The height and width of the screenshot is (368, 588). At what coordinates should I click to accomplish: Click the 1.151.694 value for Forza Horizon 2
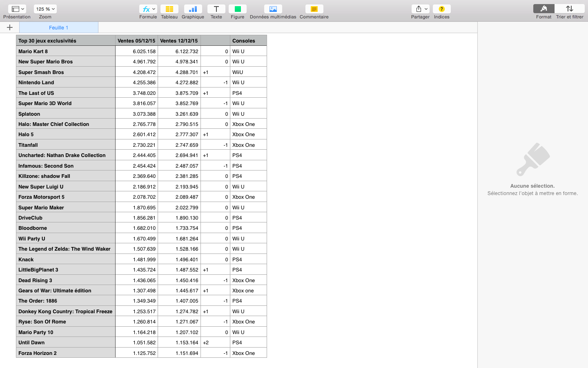[179, 353]
